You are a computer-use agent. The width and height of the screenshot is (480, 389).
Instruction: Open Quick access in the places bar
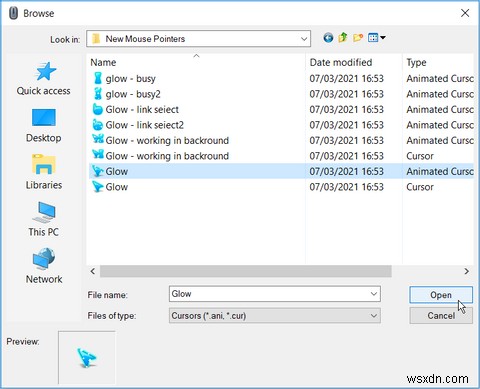click(44, 79)
